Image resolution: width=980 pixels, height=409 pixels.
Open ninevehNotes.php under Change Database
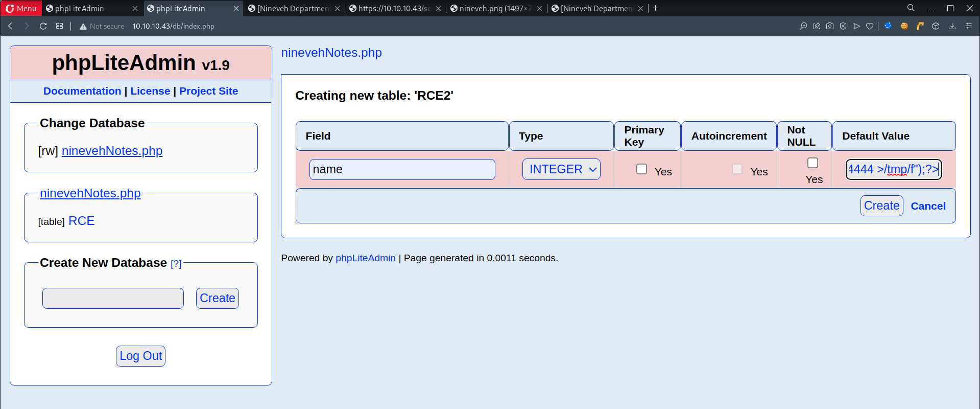[112, 151]
